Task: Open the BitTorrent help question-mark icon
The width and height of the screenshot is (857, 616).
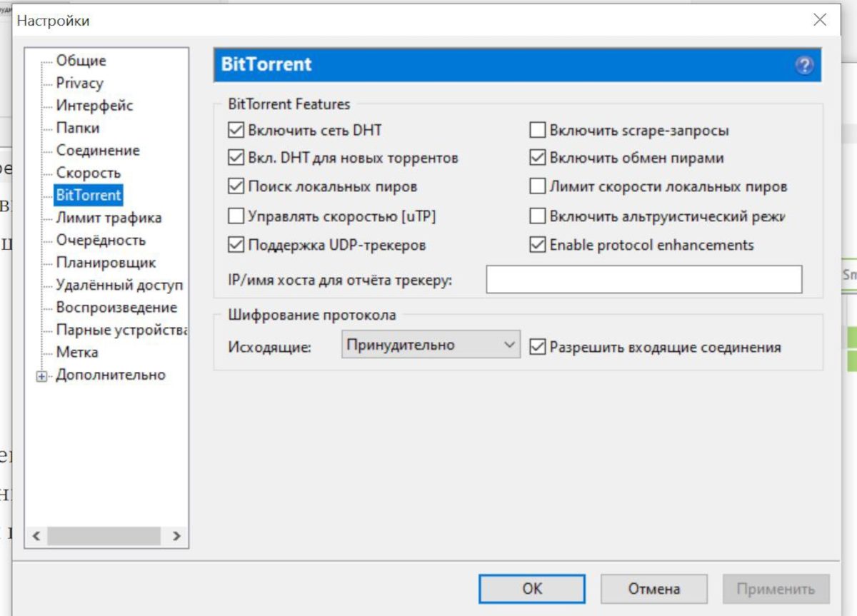Action: coord(804,66)
